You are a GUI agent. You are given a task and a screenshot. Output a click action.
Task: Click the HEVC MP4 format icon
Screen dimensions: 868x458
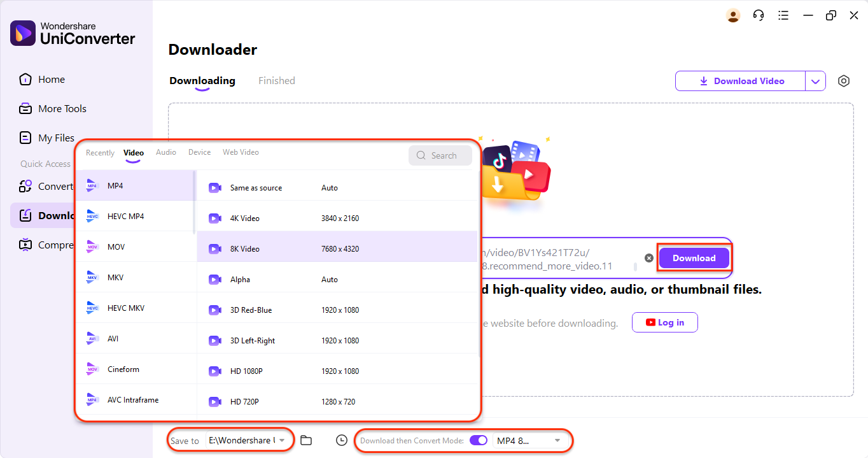click(93, 217)
